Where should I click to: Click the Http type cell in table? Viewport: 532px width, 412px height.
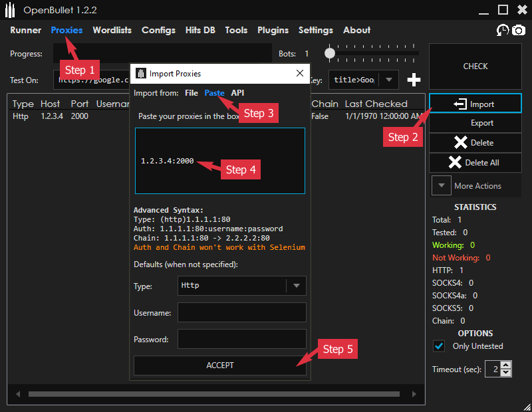(x=21, y=116)
